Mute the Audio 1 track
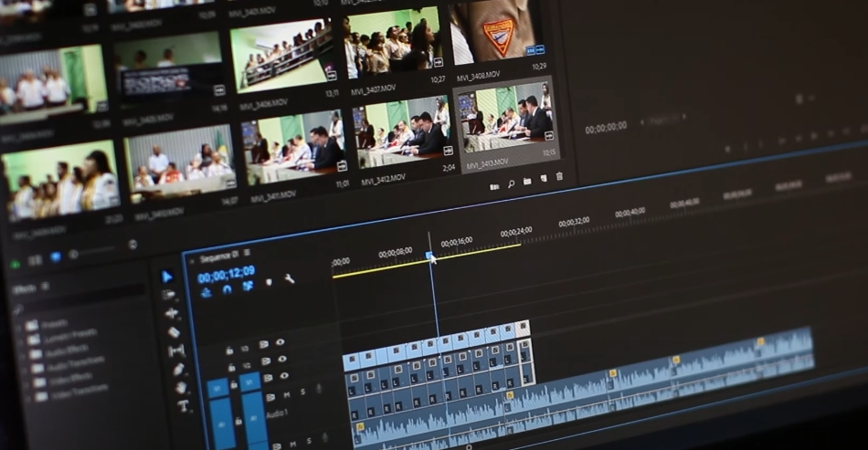This screenshot has width=868, height=450. [287, 394]
